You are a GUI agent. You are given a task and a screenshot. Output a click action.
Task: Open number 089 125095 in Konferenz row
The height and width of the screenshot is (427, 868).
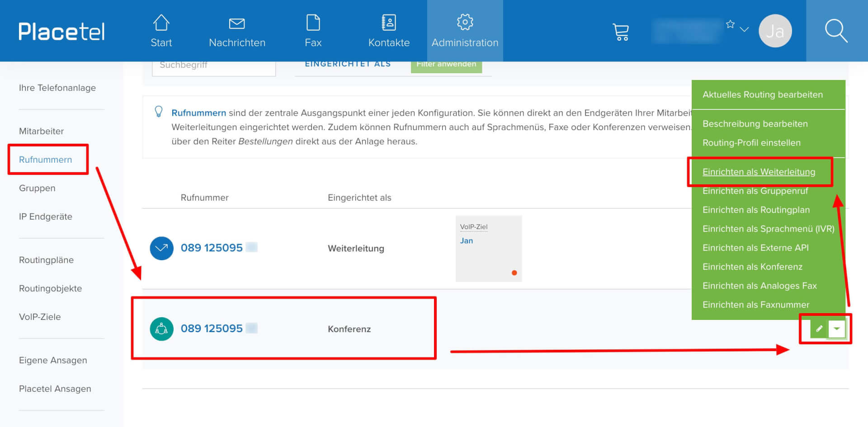click(x=212, y=328)
